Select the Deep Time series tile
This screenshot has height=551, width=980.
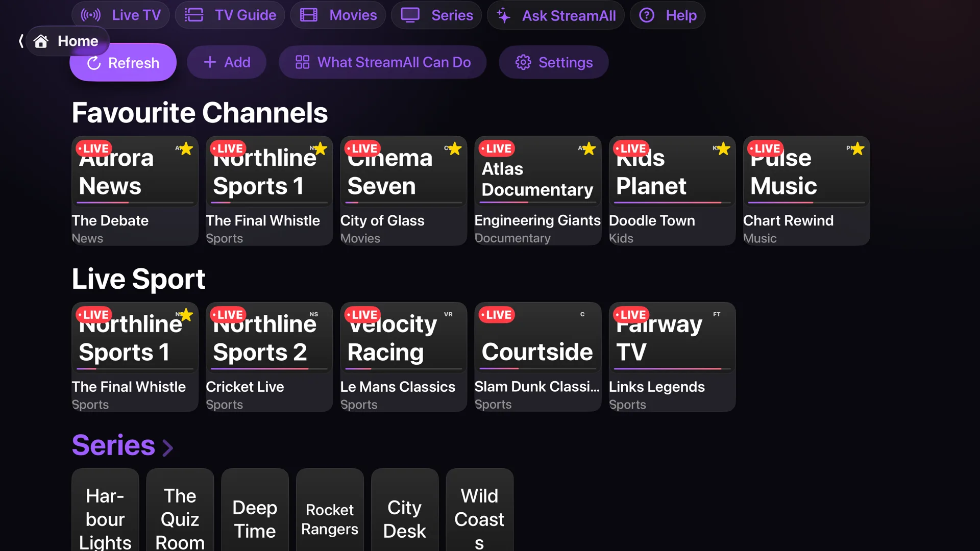click(255, 510)
